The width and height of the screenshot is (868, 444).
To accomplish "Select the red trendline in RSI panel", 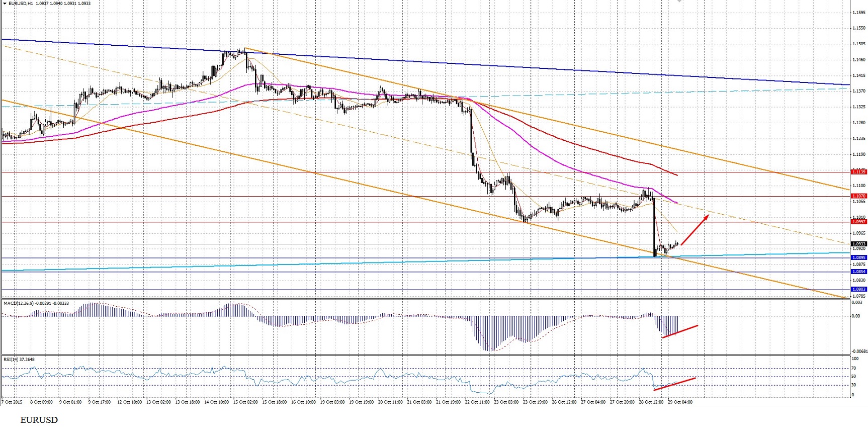I will coord(674,384).
